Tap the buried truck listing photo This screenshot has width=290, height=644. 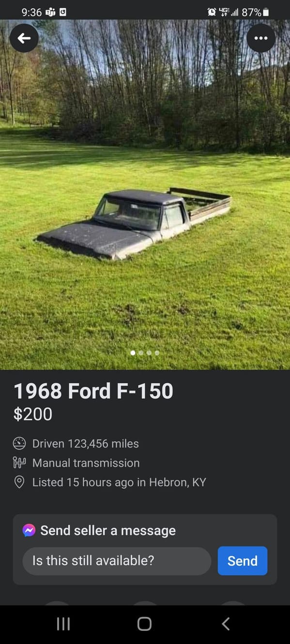[x=145, y=195]
